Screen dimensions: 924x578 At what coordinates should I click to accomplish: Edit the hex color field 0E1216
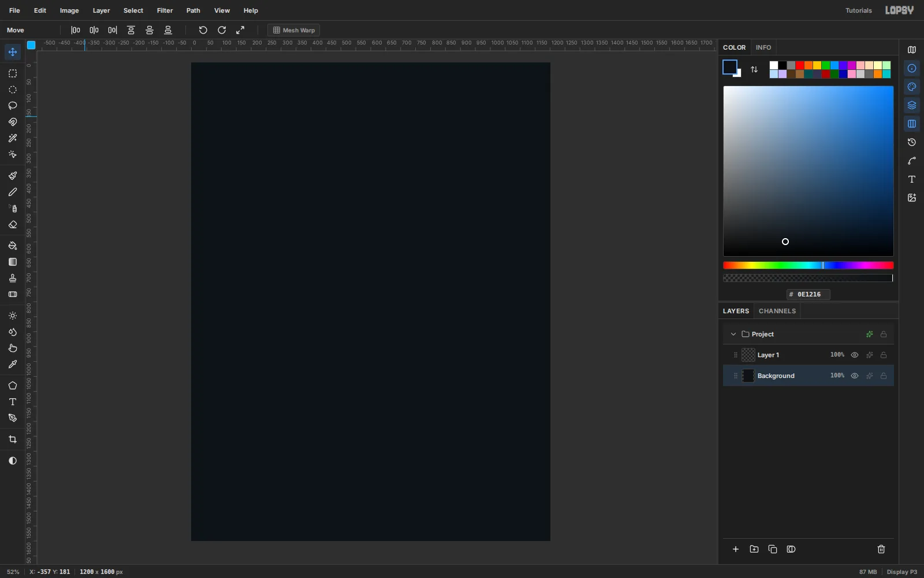click(x=808, y=294)
